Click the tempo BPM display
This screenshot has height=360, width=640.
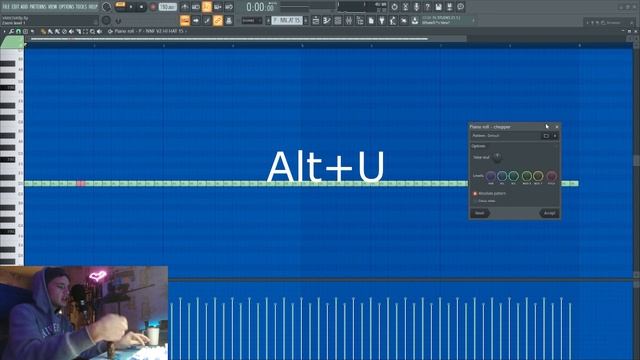pyautogui.click(x=168, y=7)
